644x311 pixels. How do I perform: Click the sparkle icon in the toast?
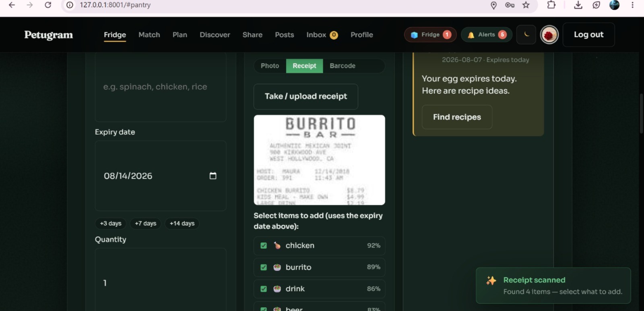[x=491, y=281]
